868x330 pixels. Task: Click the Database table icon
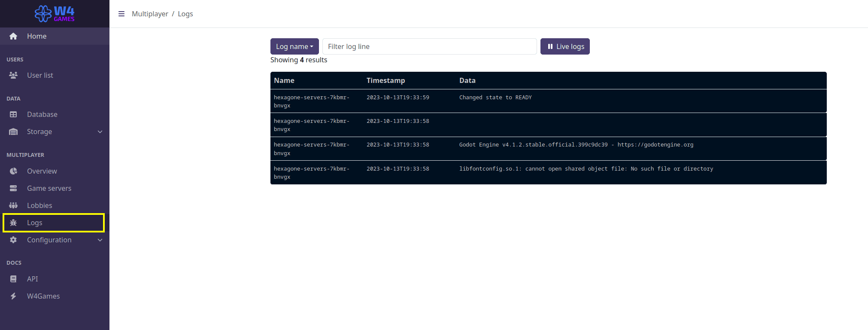pos(13,114)
